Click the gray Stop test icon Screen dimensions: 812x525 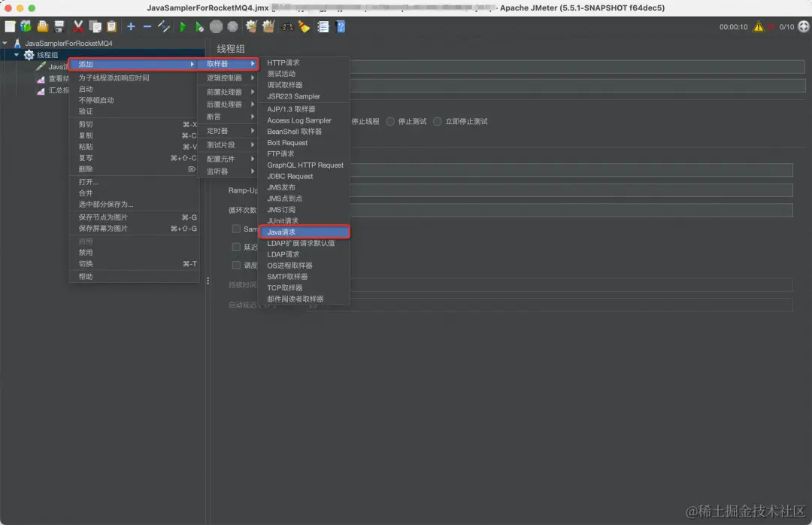pos(216,26)
